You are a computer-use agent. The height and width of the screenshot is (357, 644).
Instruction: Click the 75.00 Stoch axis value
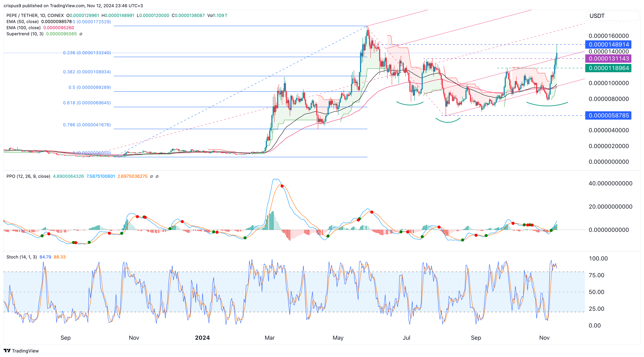(x=596, y=275)
